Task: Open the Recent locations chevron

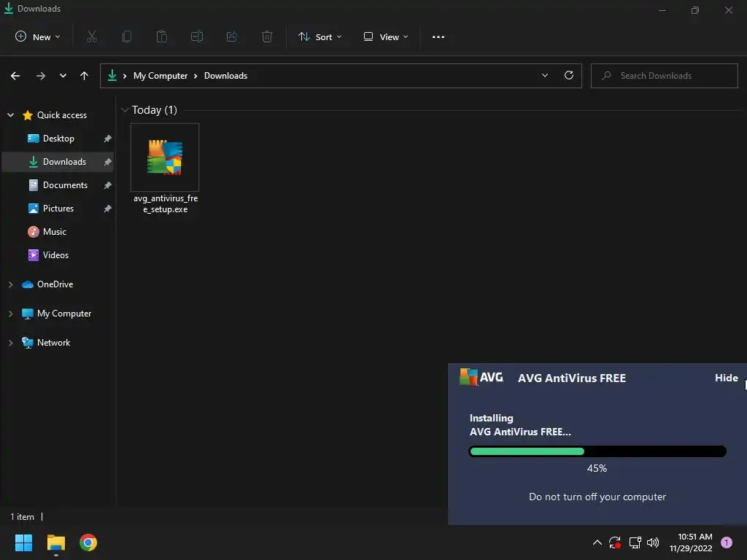Action: point(63,76)
